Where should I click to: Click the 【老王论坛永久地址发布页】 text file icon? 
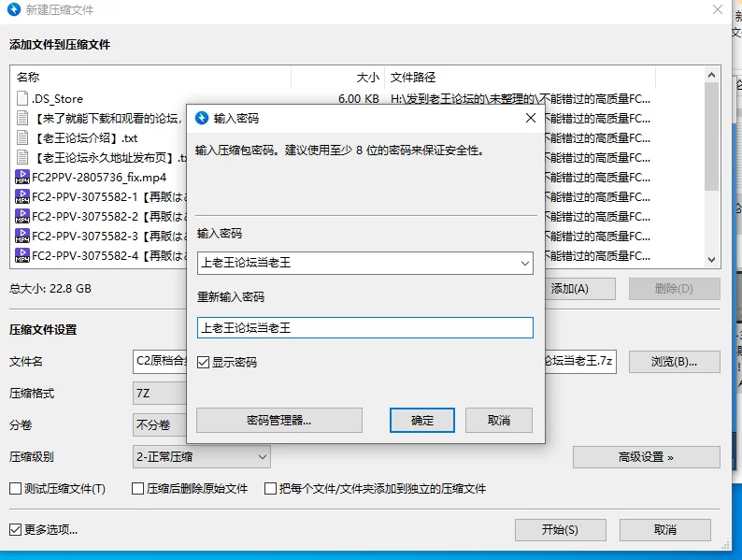22,157
